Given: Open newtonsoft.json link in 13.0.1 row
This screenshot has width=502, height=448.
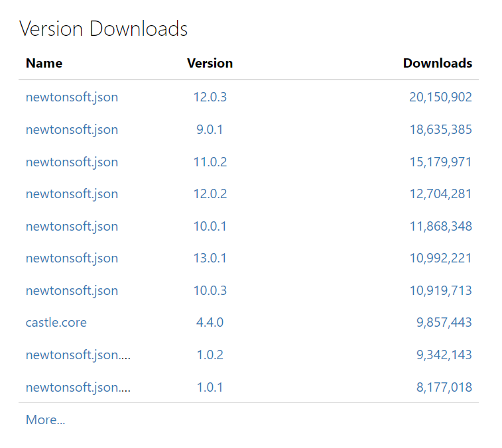Looking at the screenshot, I should point(72,258).
